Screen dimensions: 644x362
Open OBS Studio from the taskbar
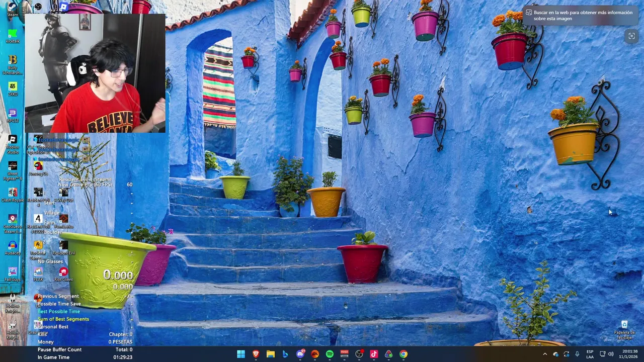(x=359, y=354)
